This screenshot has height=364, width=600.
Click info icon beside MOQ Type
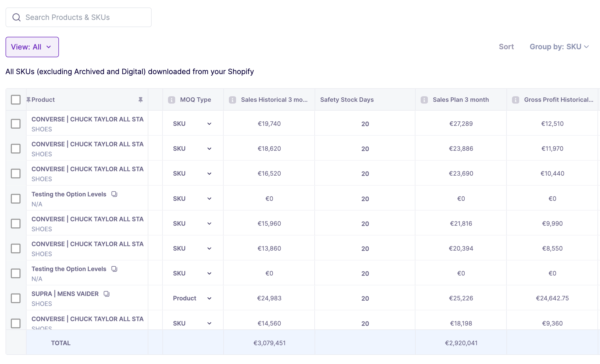172,100
